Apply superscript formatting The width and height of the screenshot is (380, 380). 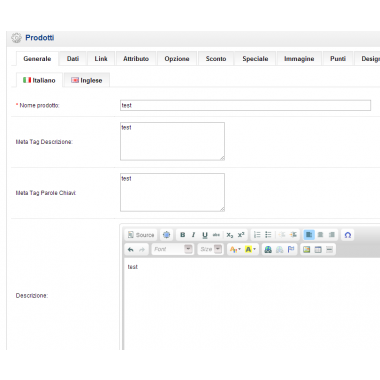pos(241,235)
